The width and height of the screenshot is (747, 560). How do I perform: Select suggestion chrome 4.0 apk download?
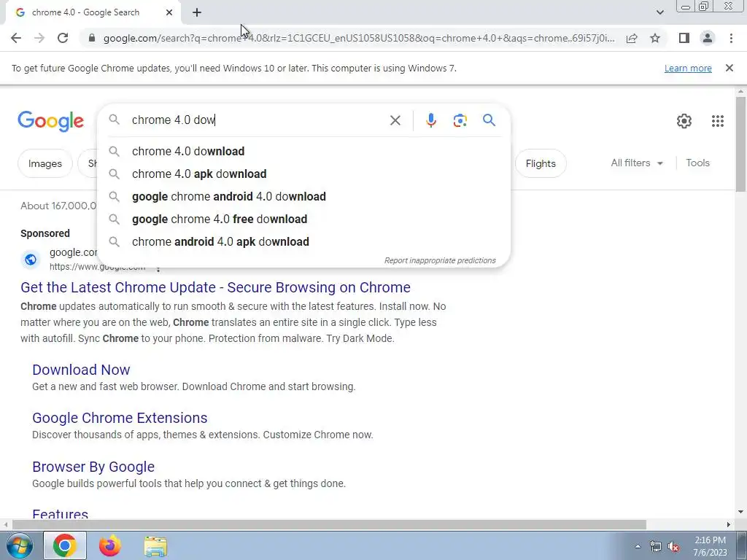click(303, 174)
